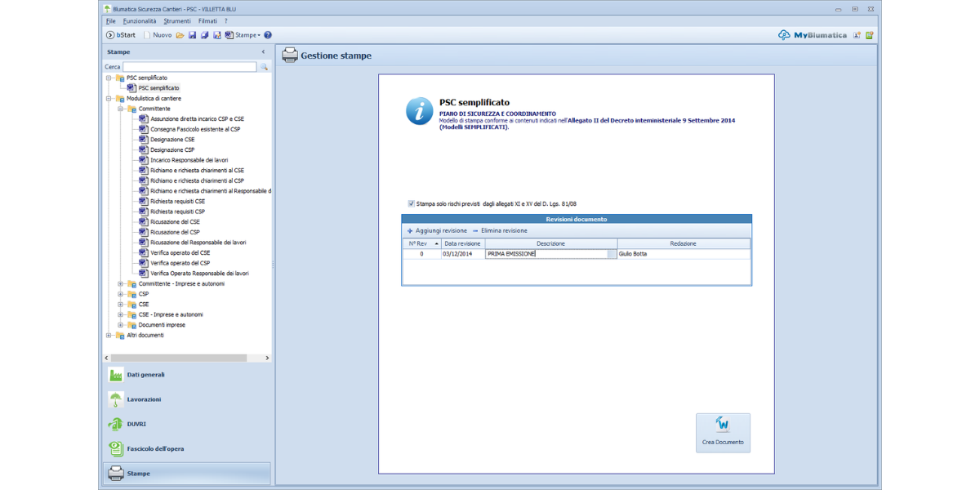Image resolution: width=980 pixels, height=490 pixels.
Task: Click the bStart toolbar button
Action: [x=121, y=35]
